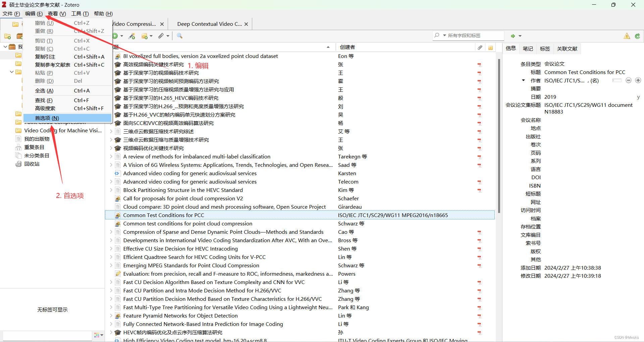Image resolution: width=644 pixels, height=342 pixels.
Task: Open the new note dropdown arrow
Action: (x=151, y=36)
